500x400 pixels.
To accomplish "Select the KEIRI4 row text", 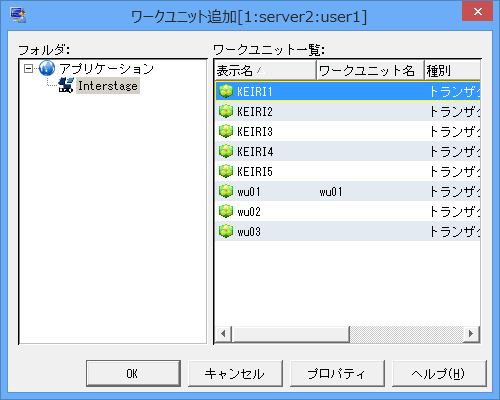I will click(255, 152).
